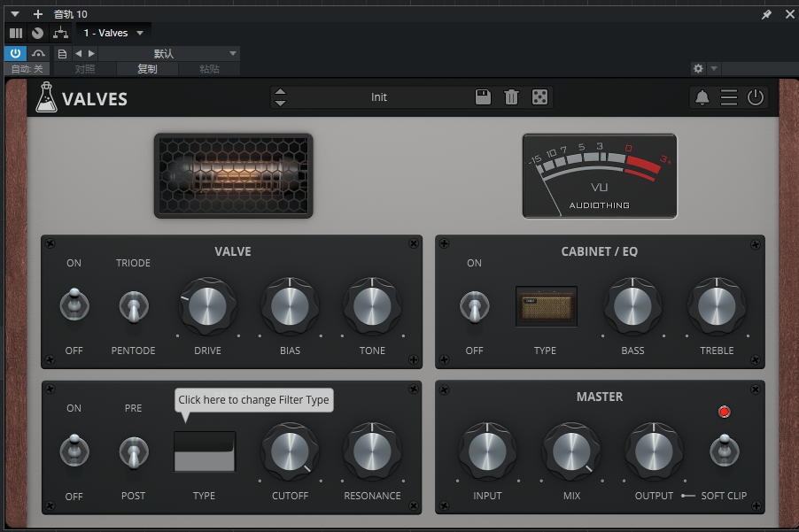The height and width of the screenshot is (532, 799).
Task: Click the Output knob
Action: pyautogui.click(x=654, y=452)
